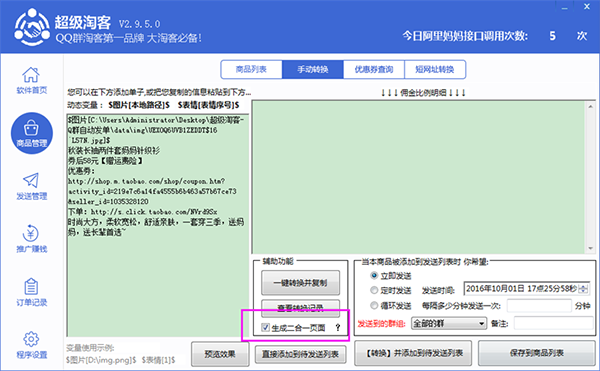The image size is (600, 371).
Task: Click the 预览效果 button
Action: pos(220,354)
